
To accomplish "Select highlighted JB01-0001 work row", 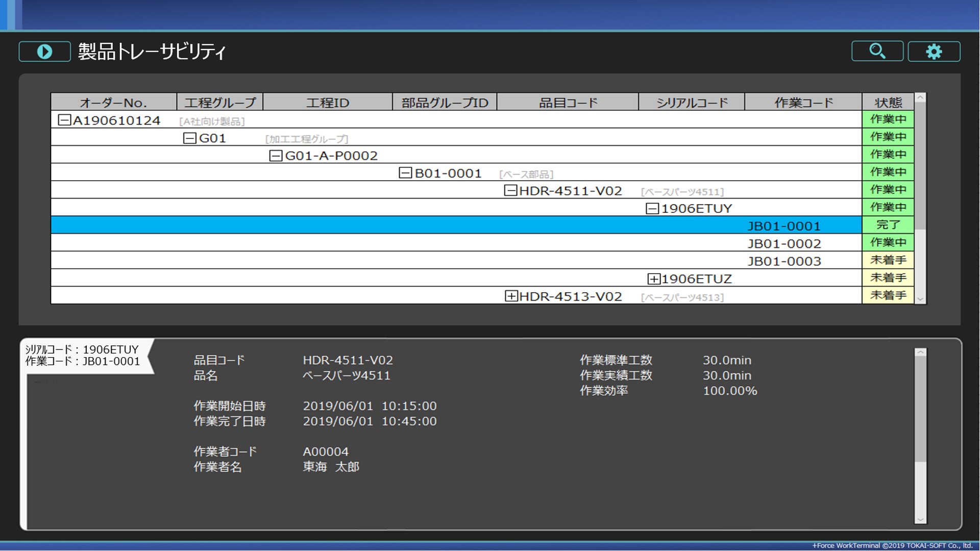I will pos(783,226).
